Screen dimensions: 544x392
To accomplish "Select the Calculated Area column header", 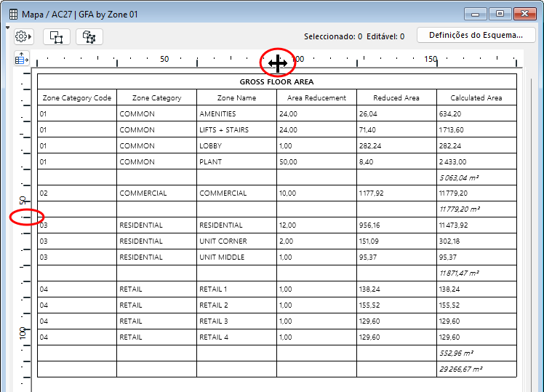I will click(476, 98).
